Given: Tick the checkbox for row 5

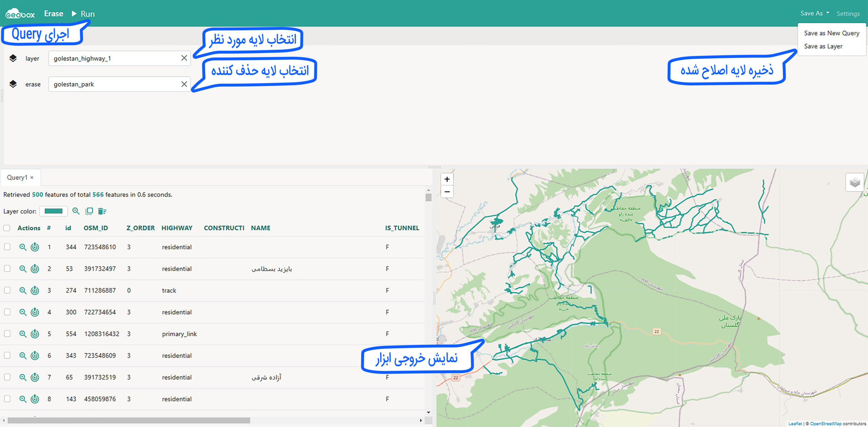Looking at the screenshot, I should [x=7, y=334].
